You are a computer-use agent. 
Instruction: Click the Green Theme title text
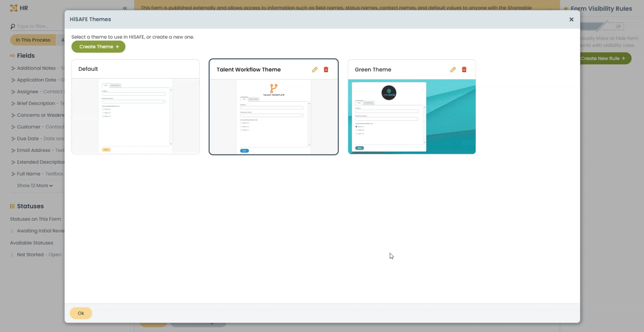[373, 69]
